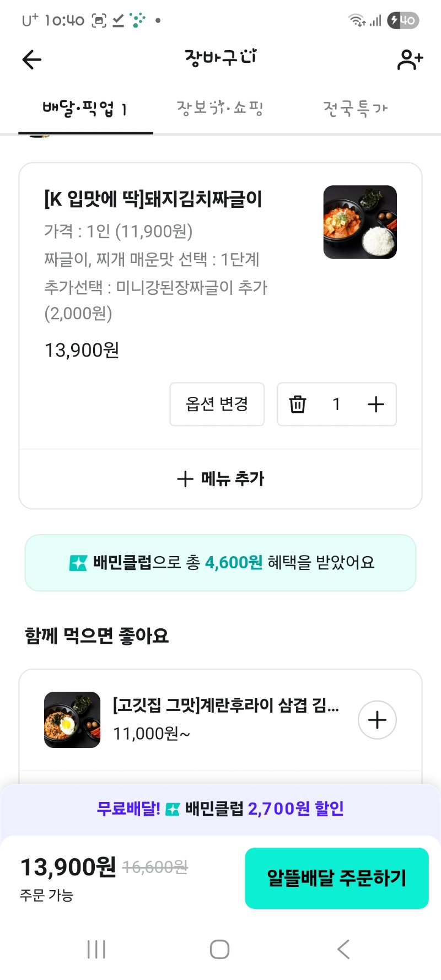Tap the 무료배달 배민클럽 할인 banner

pos(220,809)
